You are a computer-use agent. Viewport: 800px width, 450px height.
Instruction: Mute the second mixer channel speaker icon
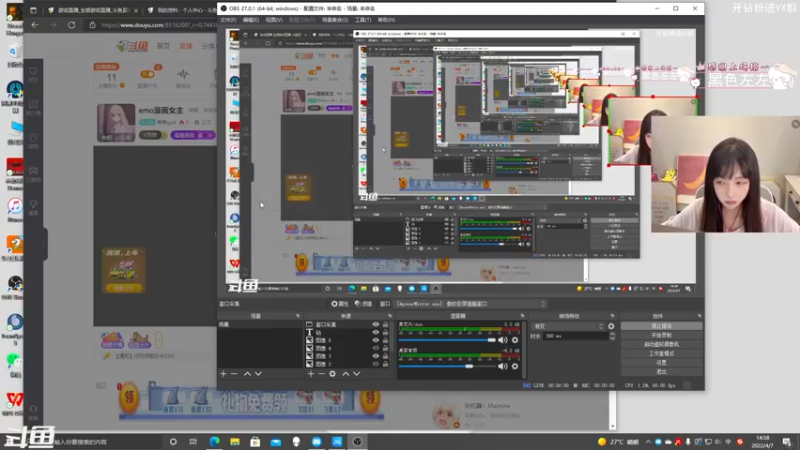click(x=503, y=366)
